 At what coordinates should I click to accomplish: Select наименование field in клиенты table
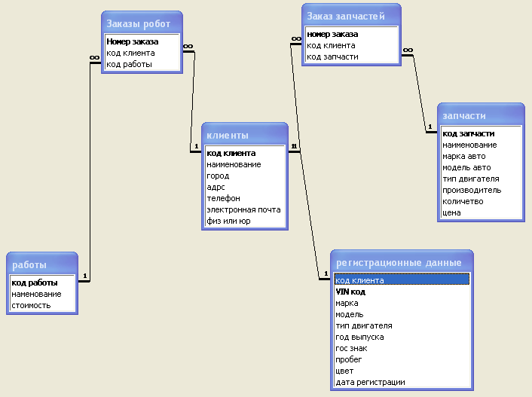coord(245,164)
